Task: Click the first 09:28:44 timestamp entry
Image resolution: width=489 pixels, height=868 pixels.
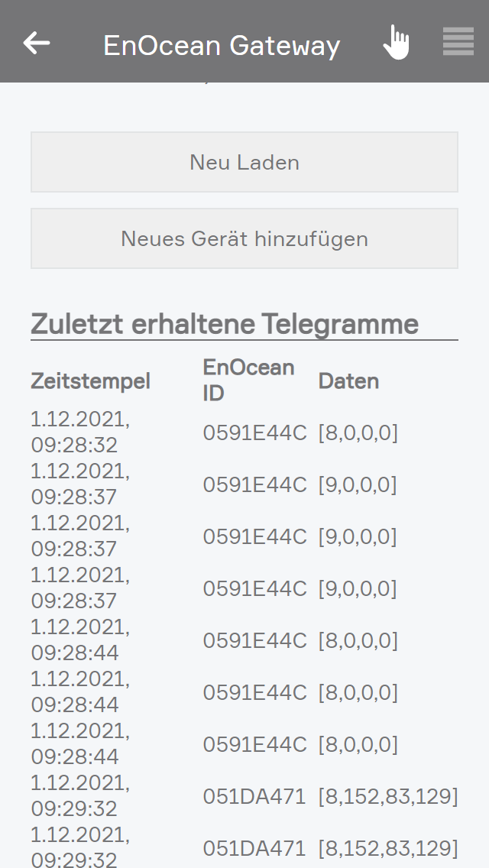Action: (x=75, y=653)
